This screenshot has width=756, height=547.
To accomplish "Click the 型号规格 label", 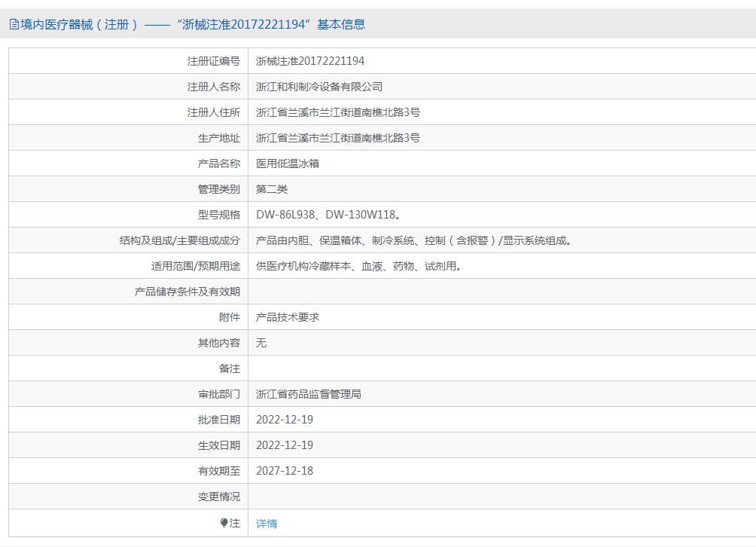I will [219, 215].
